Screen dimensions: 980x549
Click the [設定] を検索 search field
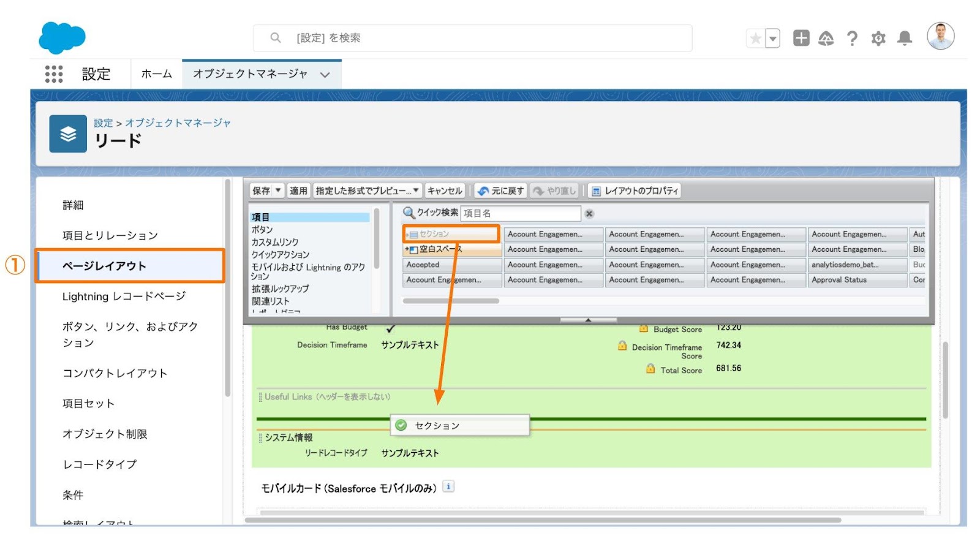472,38
